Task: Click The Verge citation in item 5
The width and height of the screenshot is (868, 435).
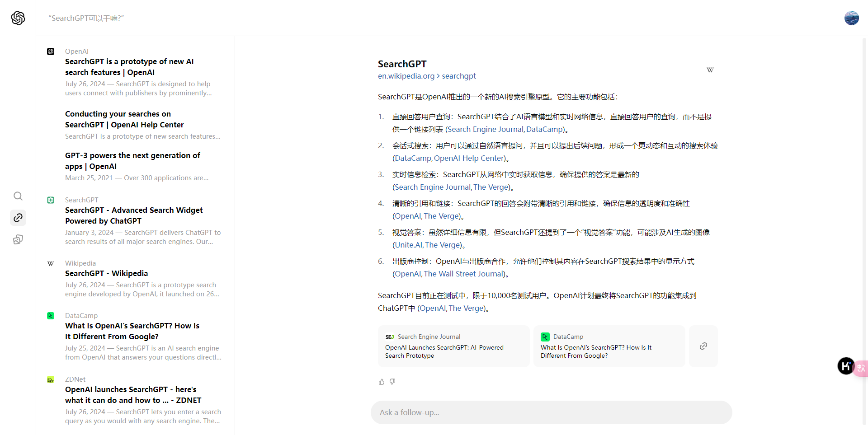Action: click(443, 245)
